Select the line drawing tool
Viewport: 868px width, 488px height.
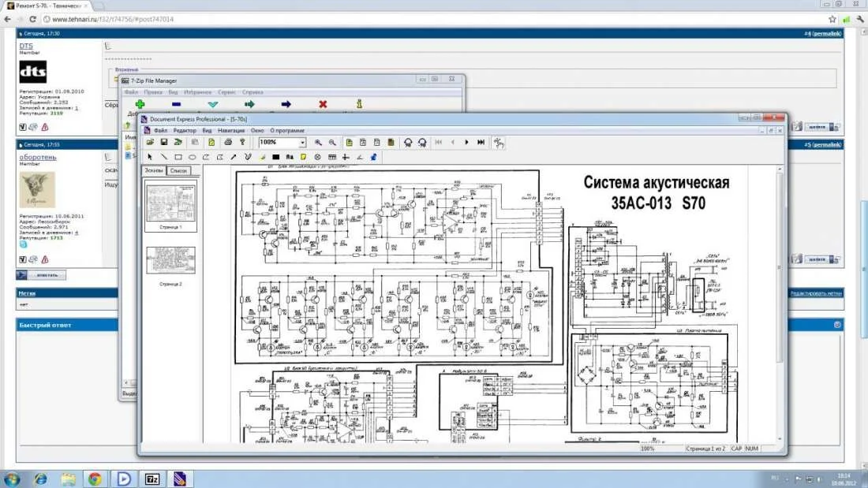click(164, 157)
